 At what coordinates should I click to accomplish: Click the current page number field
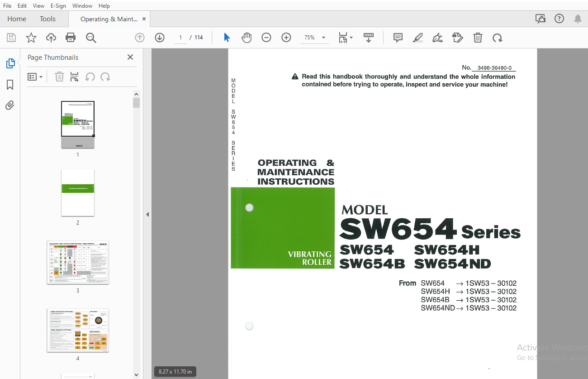point(180,38)
